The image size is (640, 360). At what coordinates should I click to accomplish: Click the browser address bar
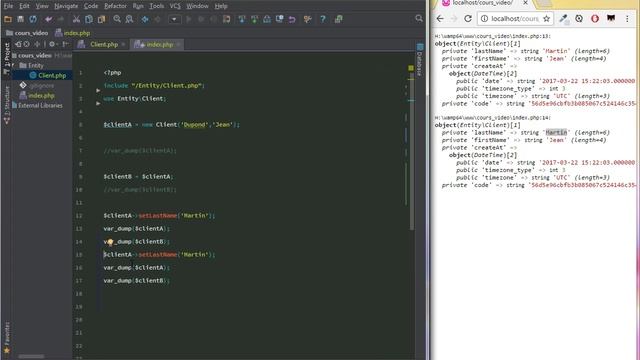[x=515, y=19]
